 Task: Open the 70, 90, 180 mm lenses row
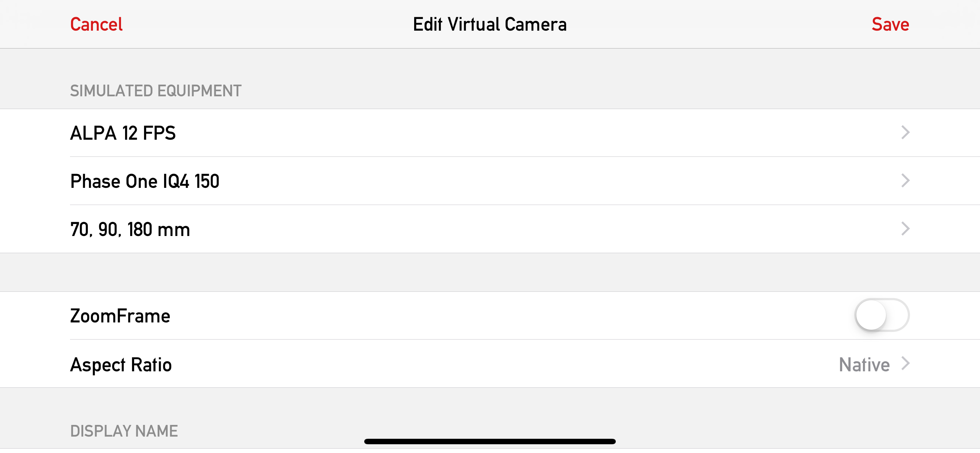click(x=490, y=229)
